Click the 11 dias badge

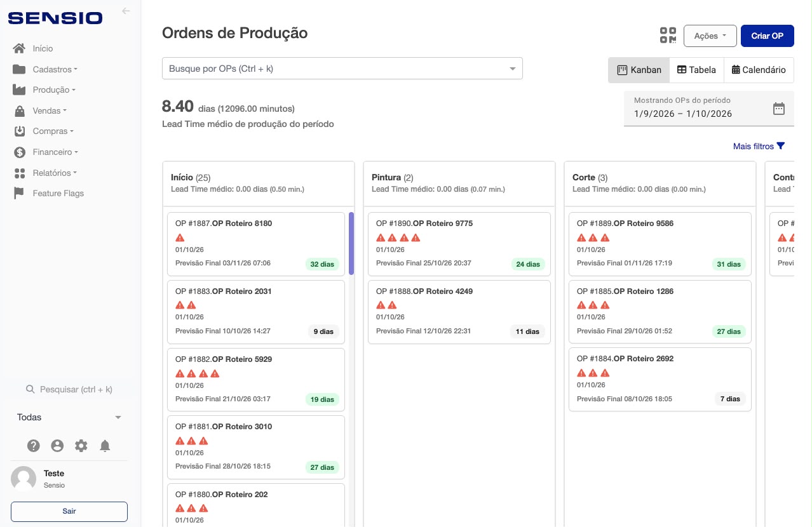(x=527, y=331)
